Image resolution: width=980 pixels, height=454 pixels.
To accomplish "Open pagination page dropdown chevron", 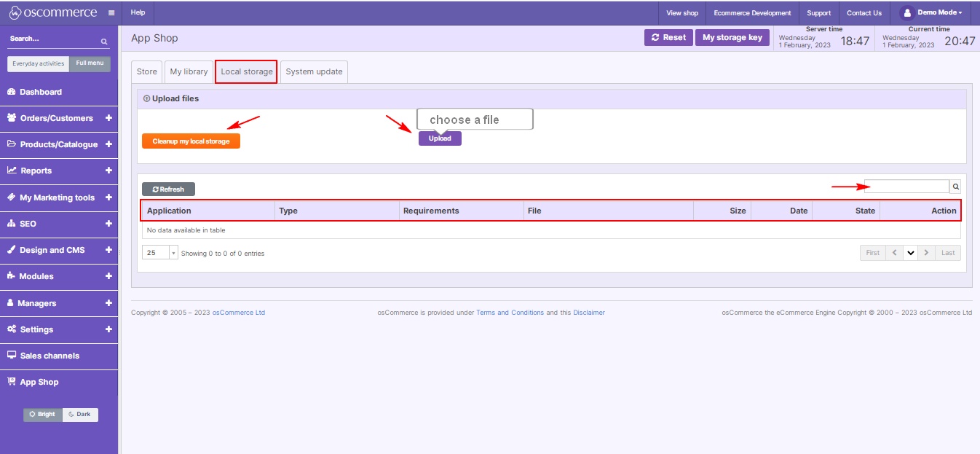I will (910, 253).
